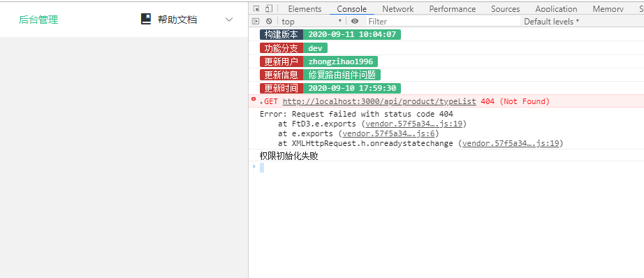644x278 pixels.
Task: Open the Default levels dropdown
Action: (552, 22)
